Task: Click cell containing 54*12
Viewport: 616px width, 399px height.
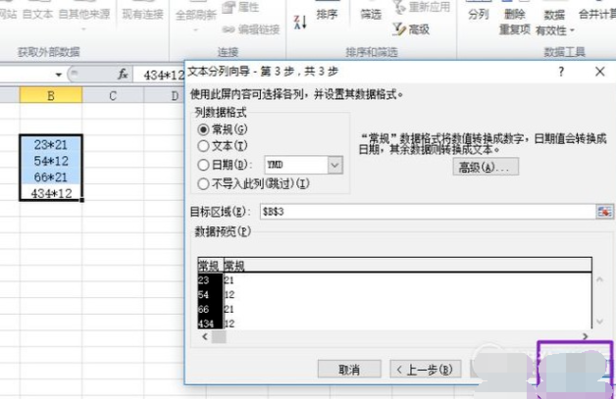Action: click(51, 161)
